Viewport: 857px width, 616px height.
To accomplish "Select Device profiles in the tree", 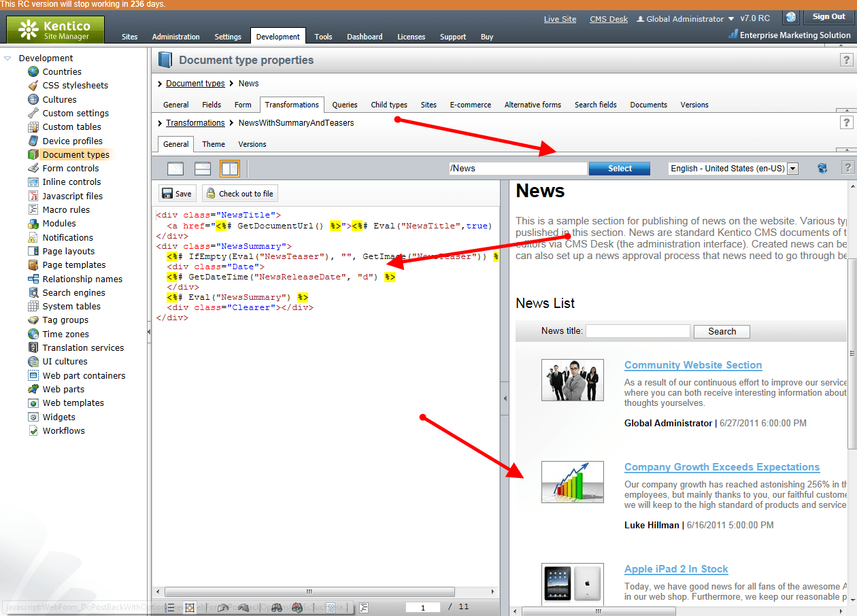I will pyautogui.click(x=73, y=141).
